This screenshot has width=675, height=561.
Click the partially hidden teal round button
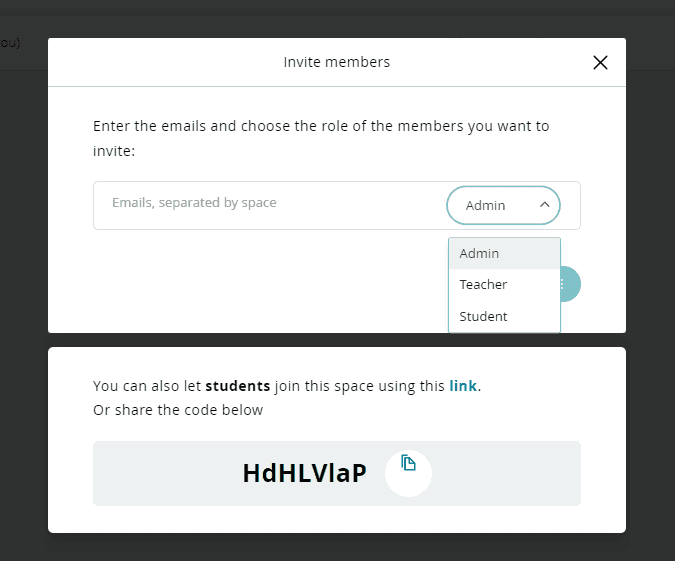point(570,284)
